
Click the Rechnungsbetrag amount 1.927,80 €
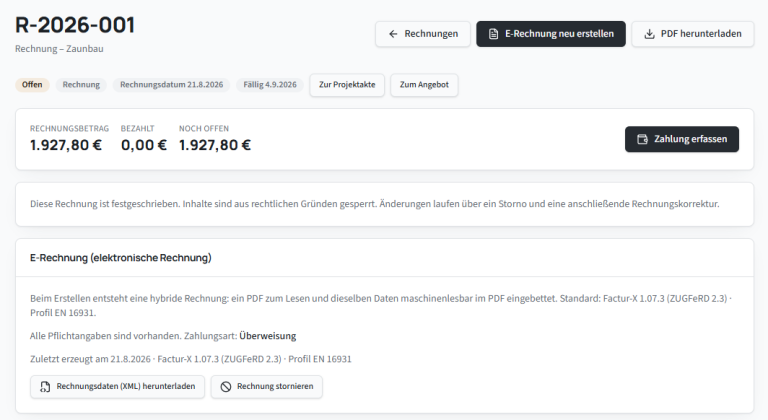coord(66,145)
